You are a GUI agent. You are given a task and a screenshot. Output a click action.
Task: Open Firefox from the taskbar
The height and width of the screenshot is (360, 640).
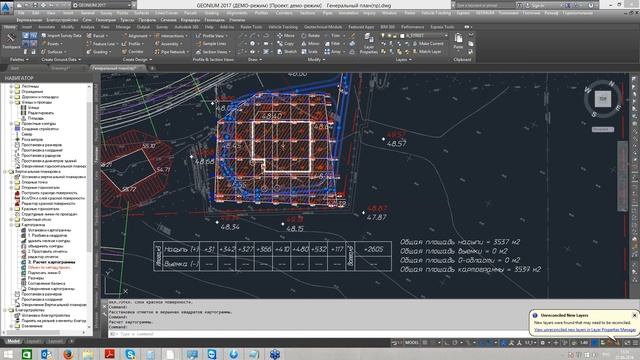pos(68,354)
